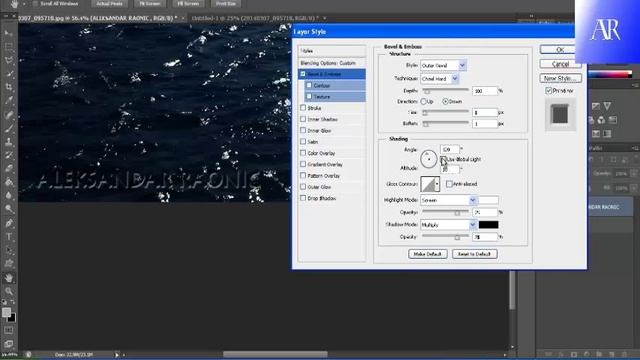Click the Make Default button
This screenshot has height=360, width=640.
click(427, 254)
